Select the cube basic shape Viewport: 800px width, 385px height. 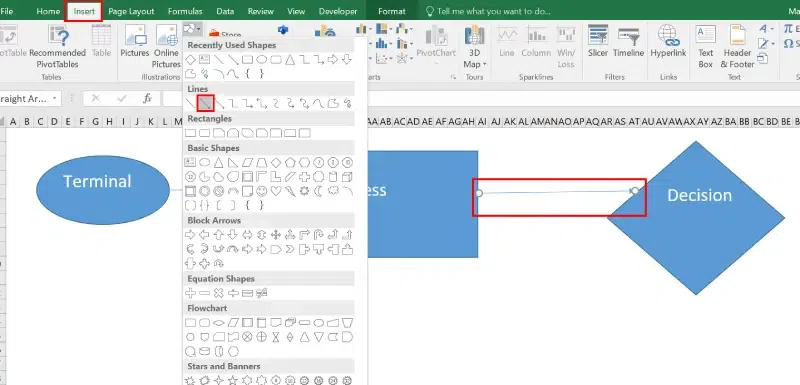pos(347,177)
